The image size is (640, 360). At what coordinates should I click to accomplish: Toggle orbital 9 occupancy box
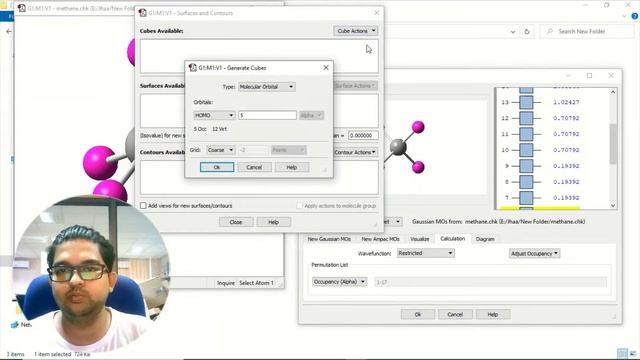pyautogui.click(x=526, y=166)
